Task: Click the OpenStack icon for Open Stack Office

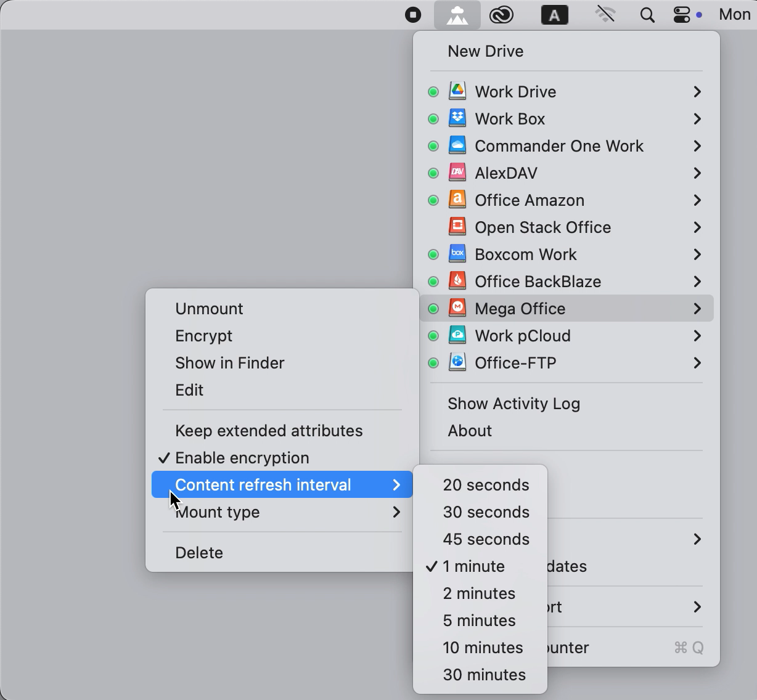Action: tap(457, 227)
